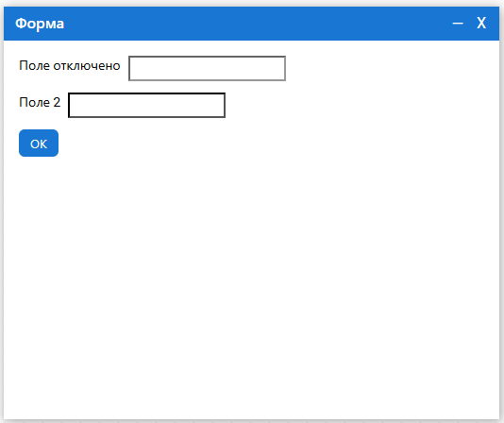
Task: Click the Поле отключено label
Action: [x=70, y=65]
